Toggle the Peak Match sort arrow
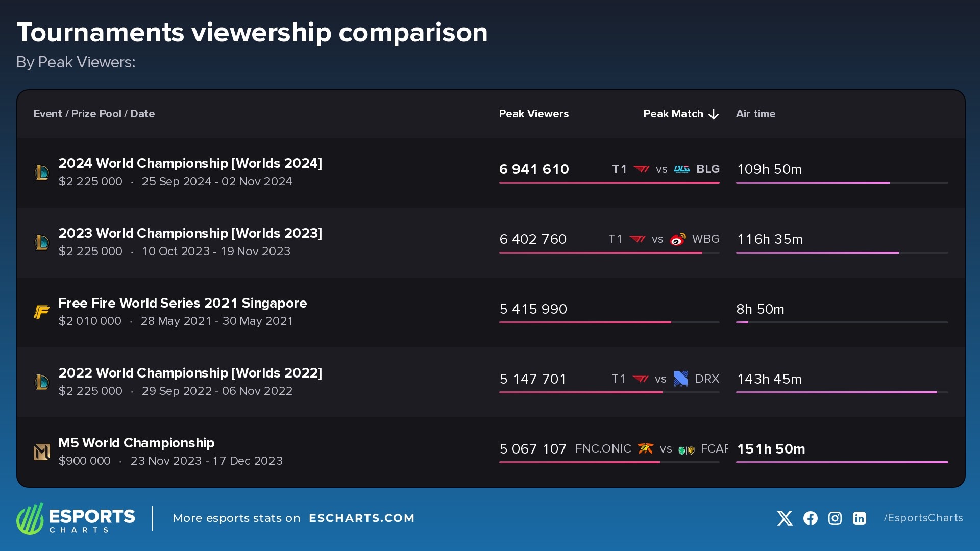Viewport: 980px width, 551px height. coord(713,114)
